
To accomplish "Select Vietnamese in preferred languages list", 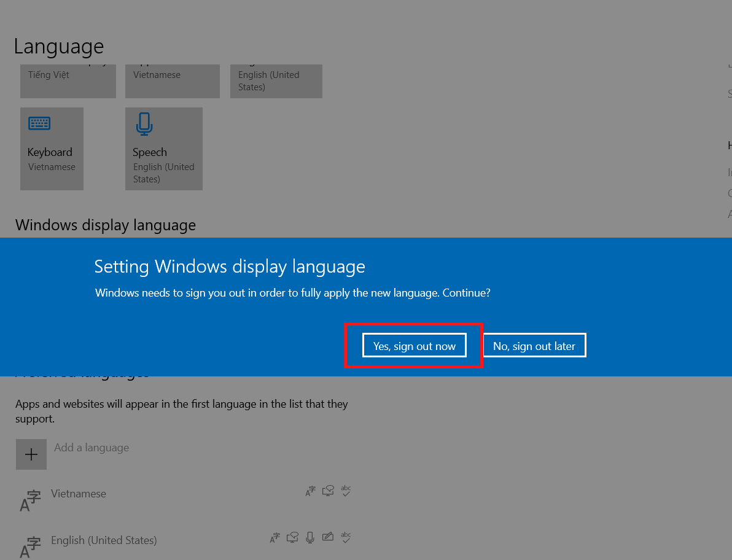I will [79, 493].
